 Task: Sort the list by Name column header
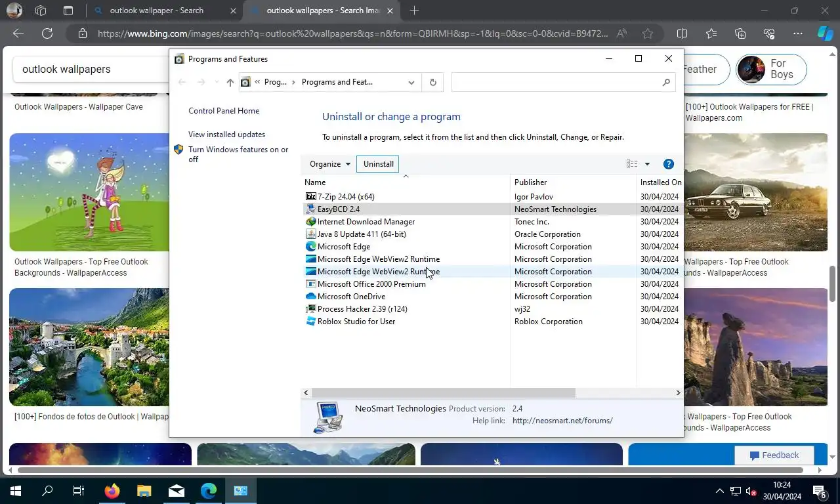coord(406,182)
